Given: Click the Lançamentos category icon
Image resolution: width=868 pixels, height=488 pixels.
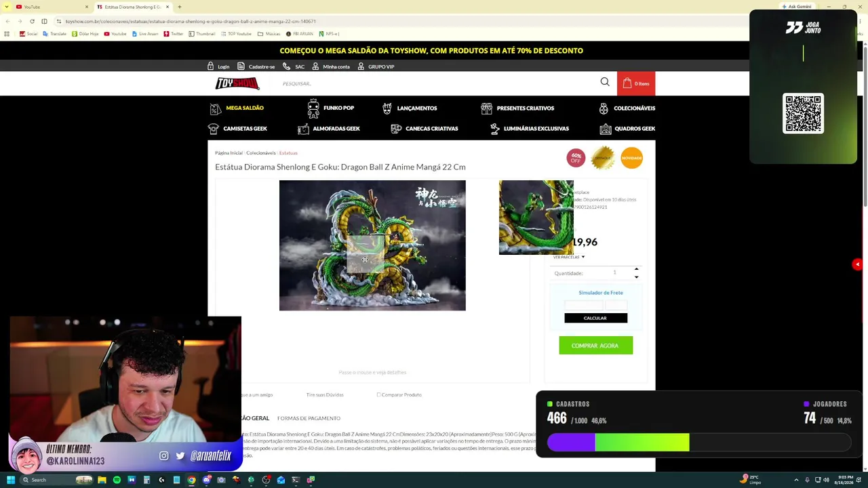Looking at the screenshot, I should click(x=387, y=108).
